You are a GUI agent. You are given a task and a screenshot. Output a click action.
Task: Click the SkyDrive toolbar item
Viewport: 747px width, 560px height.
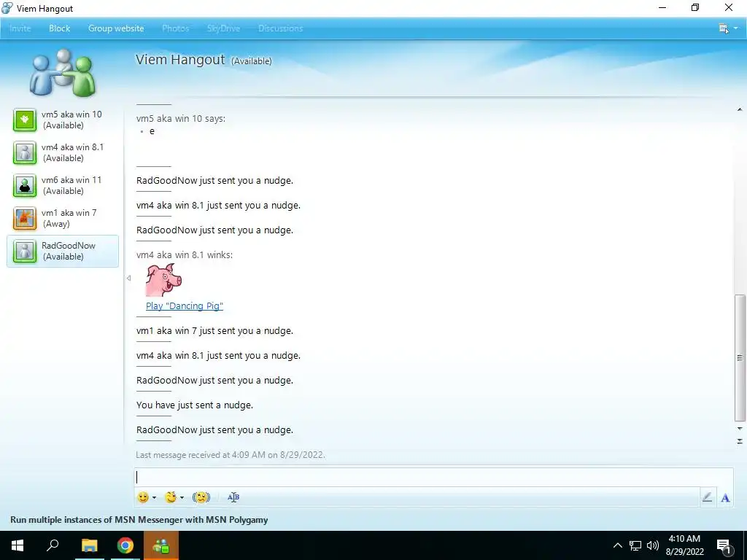coord(223,28)
